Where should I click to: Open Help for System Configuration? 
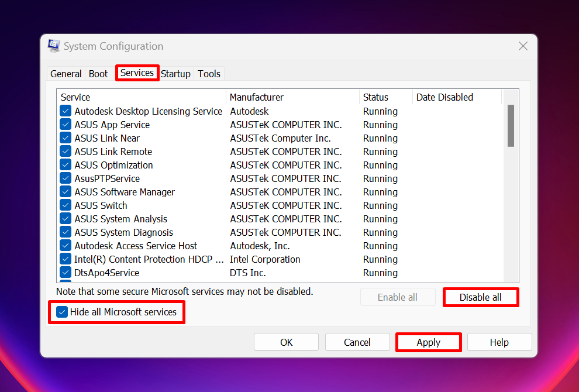[499, 342]
